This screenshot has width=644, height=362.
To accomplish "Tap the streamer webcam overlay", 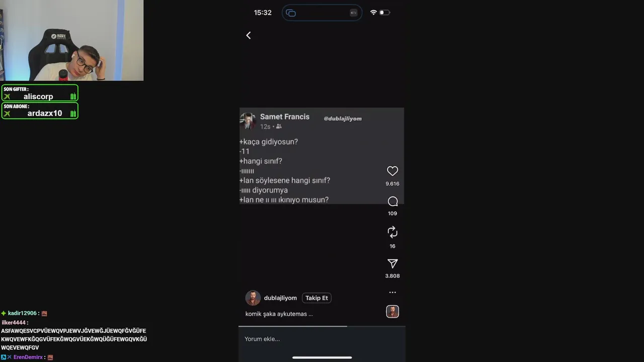I will click(x=71, y=40).
